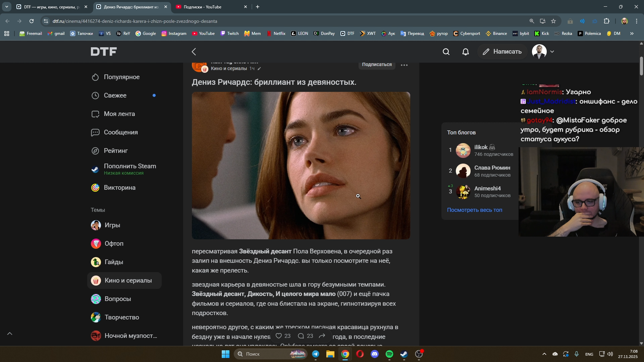The height and width of the screenshot is (362, 644).
Task: Click the back arrow in DTF header
Action: point(194,52)
